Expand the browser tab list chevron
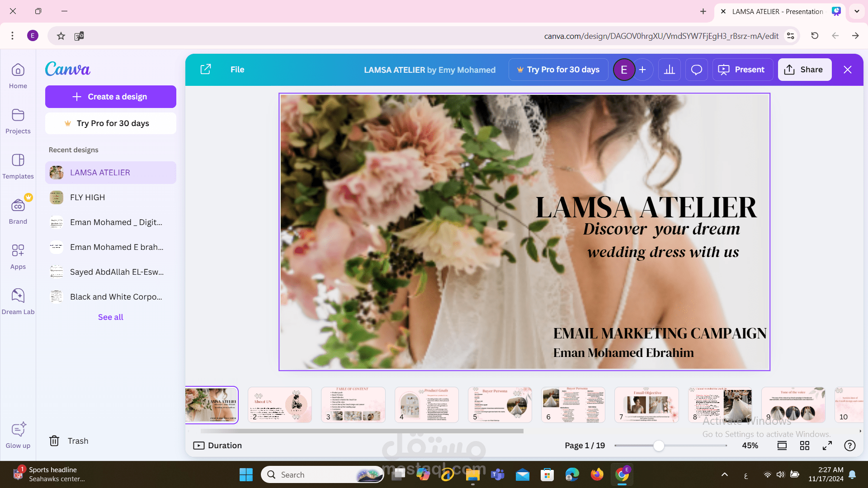The width and height of the screenshot is (868, 488). [857, 11]
